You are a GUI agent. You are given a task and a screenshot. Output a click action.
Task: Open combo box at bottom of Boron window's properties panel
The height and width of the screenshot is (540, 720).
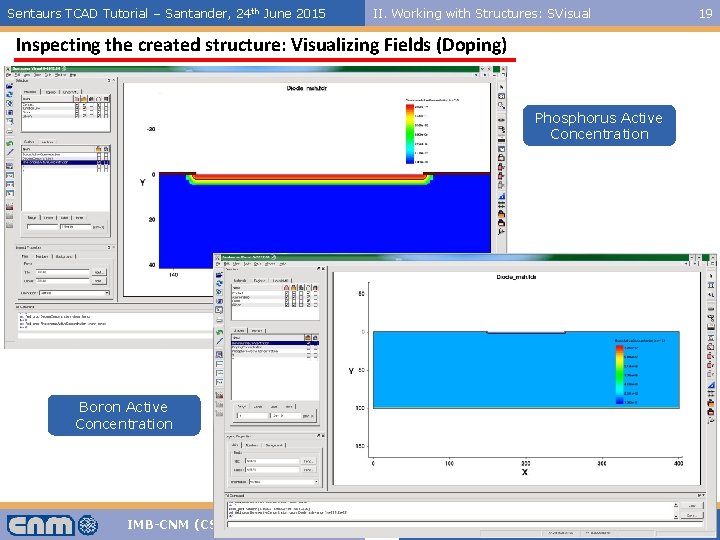click(284, 482)
